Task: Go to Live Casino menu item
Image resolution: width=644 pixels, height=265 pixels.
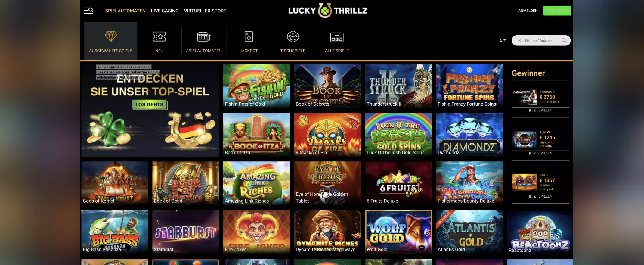Action: pyautogui.click(x=165, y=11)
